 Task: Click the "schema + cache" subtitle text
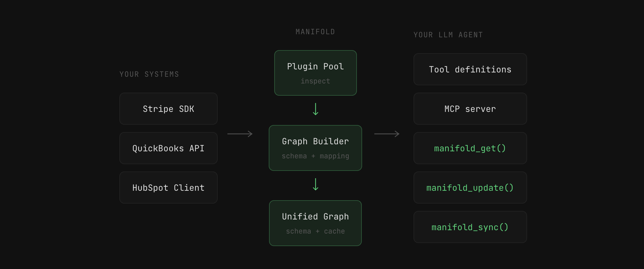point(315,231)
